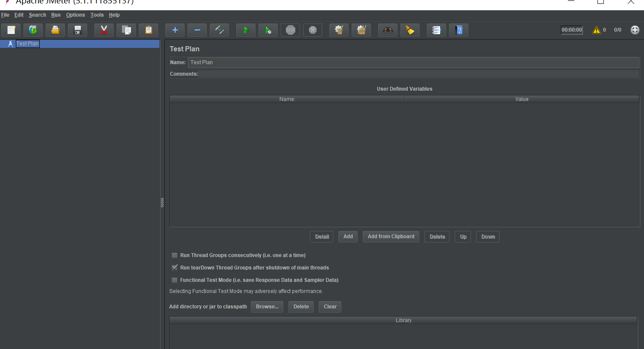Image resolution: width=644 pixels, height=349 pixels.
Task: Open the Options menu
Action: [x=75, y=15]
